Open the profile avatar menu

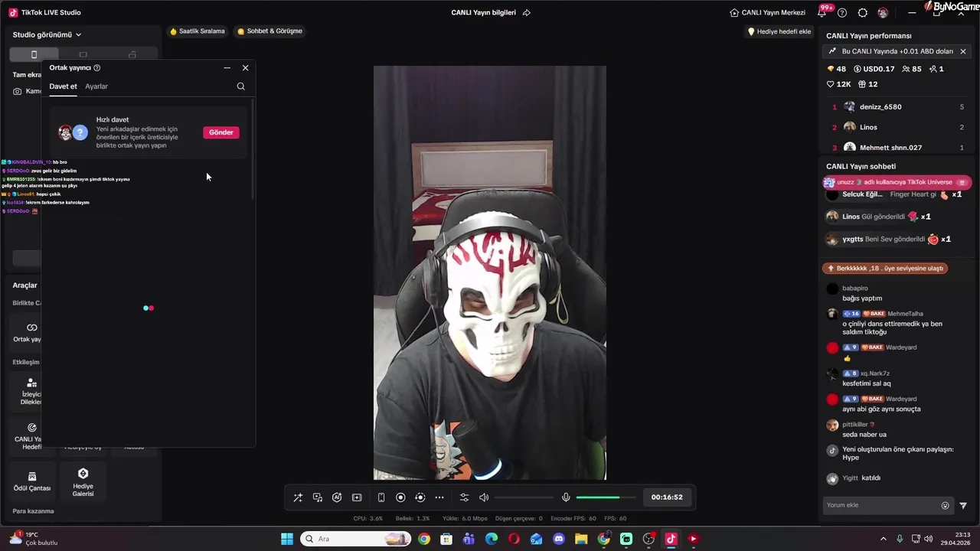pyautogui.click(x=883, y=13)
